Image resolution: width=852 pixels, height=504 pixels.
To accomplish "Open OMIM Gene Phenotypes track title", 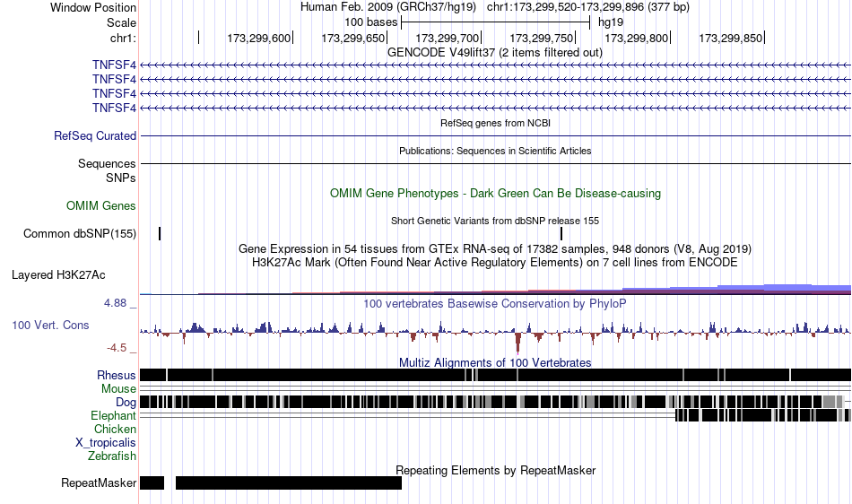I will [495, 194].
